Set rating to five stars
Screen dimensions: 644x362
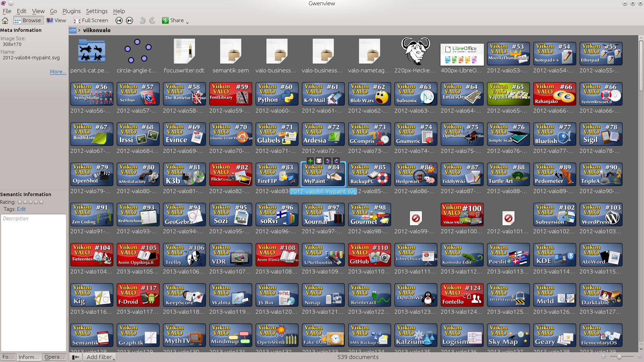tap(41, 202)
